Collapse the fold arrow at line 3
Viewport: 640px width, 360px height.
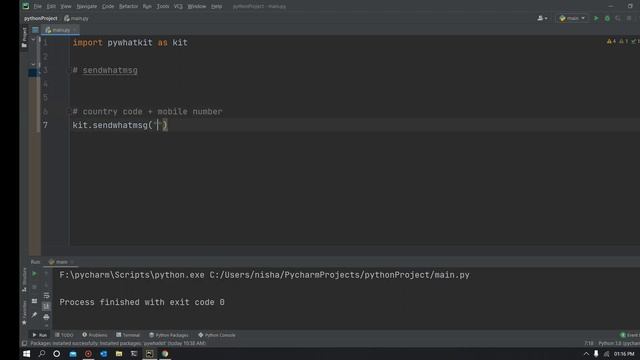pyautogui.click(x=33, y=64)
